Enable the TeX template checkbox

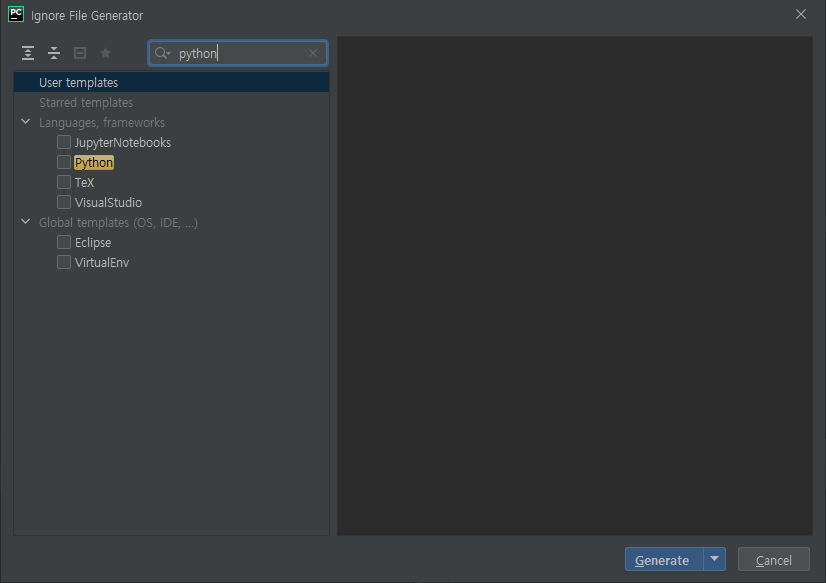(64, 182)
